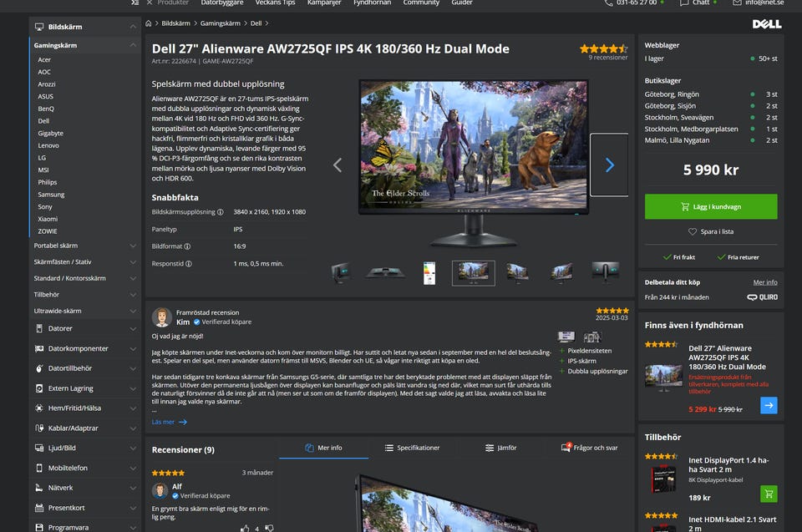Open Gamingskärm breadcrumb link
This screenshot has height=532, width=802.
[220, 23]
